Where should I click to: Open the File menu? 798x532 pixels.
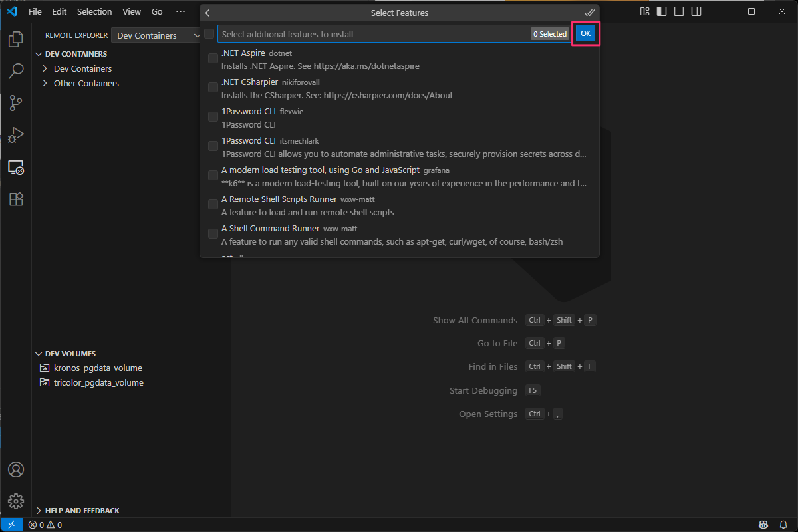35,11
